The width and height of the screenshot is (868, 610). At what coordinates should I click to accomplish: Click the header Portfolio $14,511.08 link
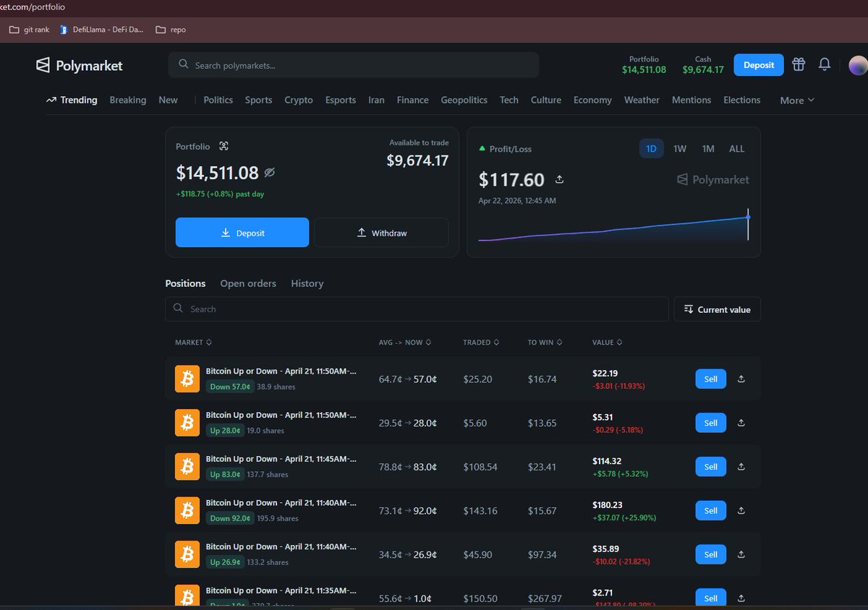pos(644,65)
